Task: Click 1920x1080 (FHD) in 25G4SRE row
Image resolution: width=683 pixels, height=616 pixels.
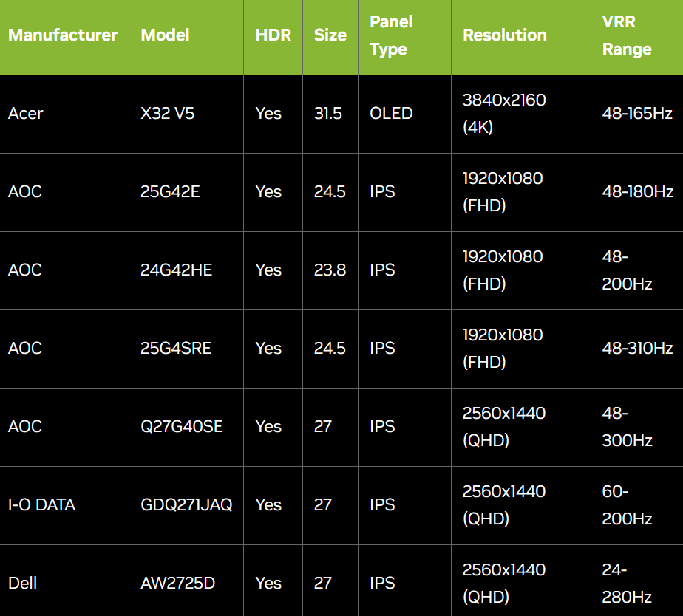Action: coord(503,349)
